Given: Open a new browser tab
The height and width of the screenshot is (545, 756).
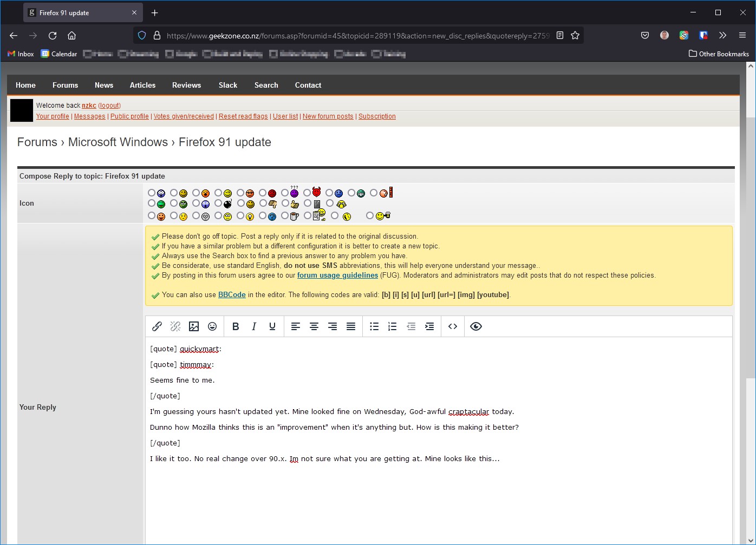Looking at the screenshot, I should [154, 12].
